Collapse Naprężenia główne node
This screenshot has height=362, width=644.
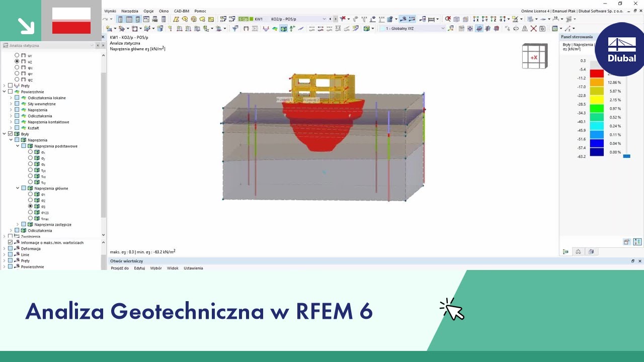(x=17, y=188)
